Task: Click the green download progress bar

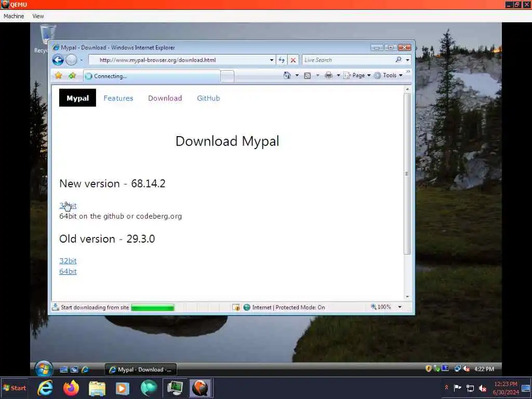Action: [152, 308]
